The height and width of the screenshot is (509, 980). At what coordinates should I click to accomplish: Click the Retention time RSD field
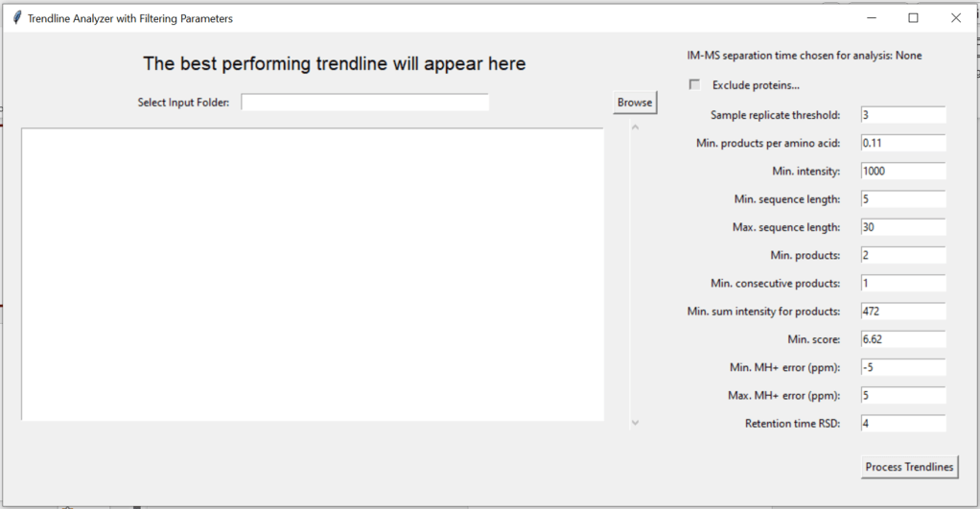902,423
